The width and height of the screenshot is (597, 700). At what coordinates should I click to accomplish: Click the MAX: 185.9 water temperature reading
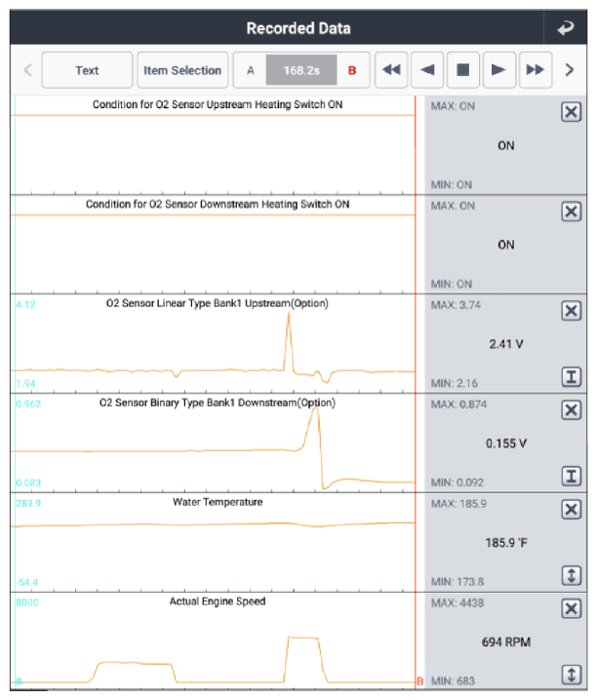(458, 504)
